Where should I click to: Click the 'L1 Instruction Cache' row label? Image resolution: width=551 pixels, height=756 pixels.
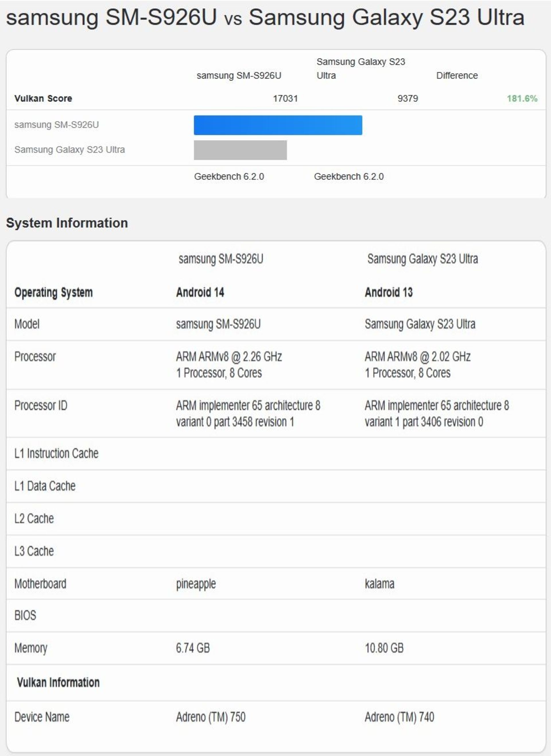(x=56, y=453)
